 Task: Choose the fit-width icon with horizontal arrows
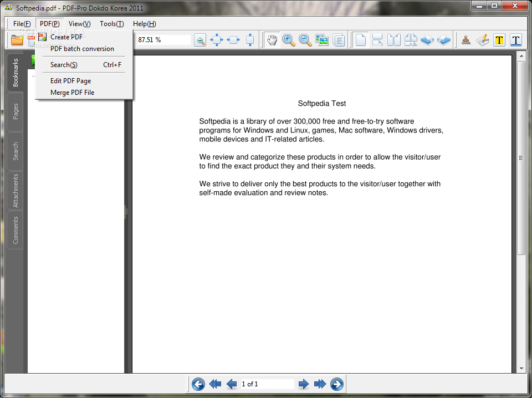coord(233,40)
